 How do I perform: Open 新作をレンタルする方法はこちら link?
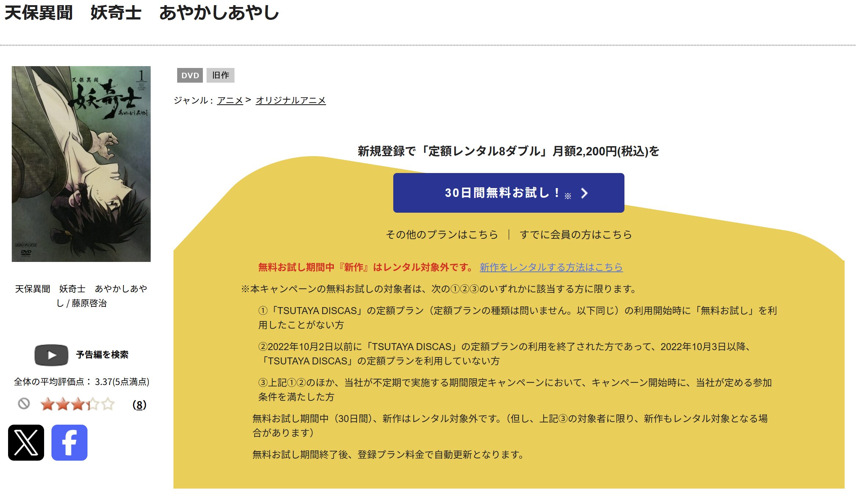point(551,267)
